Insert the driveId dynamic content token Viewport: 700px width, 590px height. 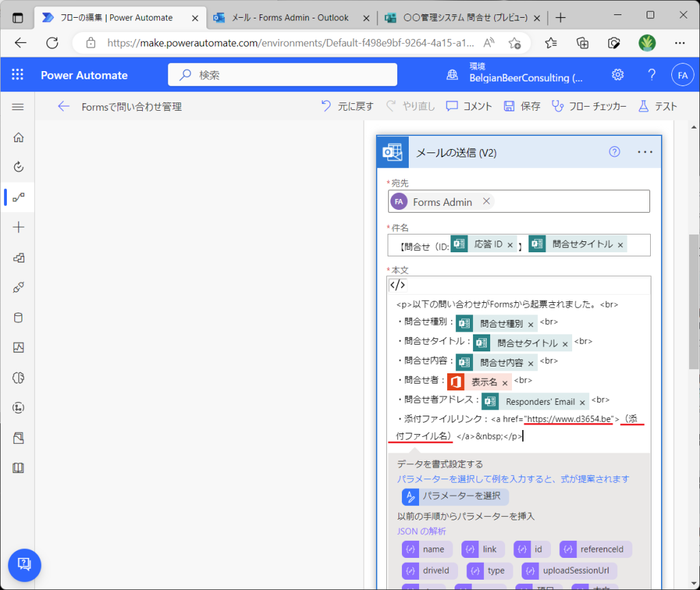429,570
